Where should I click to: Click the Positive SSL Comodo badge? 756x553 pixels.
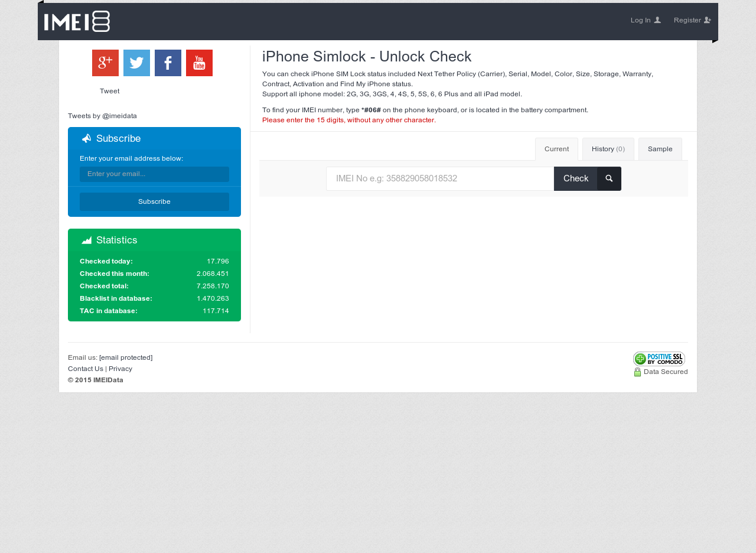pyautogui.click(x=659, y=359)
